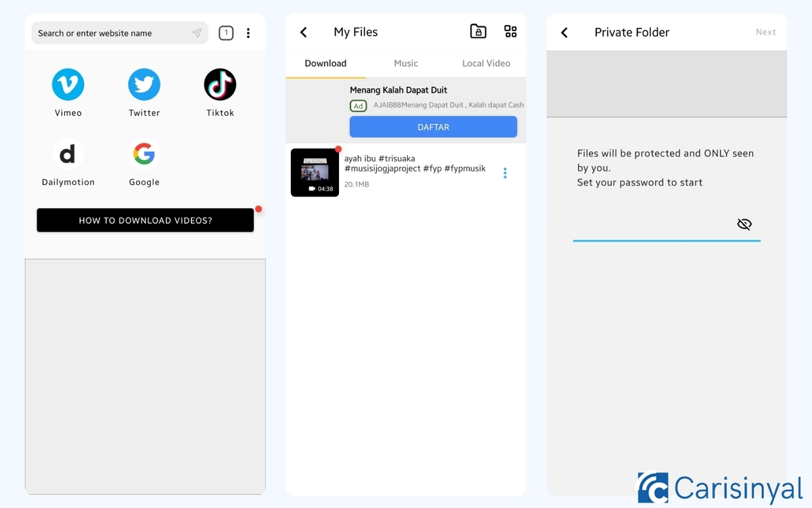Open the browser three-dot menu

click(248, 33)
